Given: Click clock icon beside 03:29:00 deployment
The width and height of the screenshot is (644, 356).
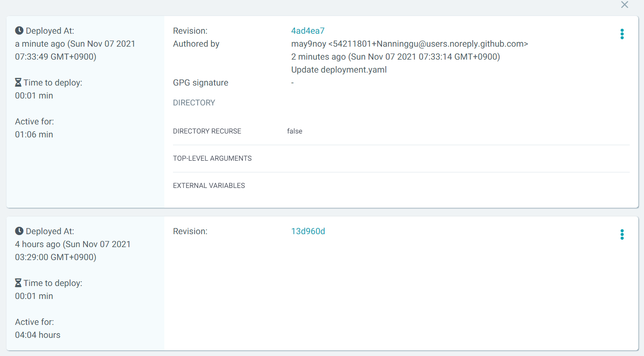Looking at the screenshot, I should [x=19, y=231].
